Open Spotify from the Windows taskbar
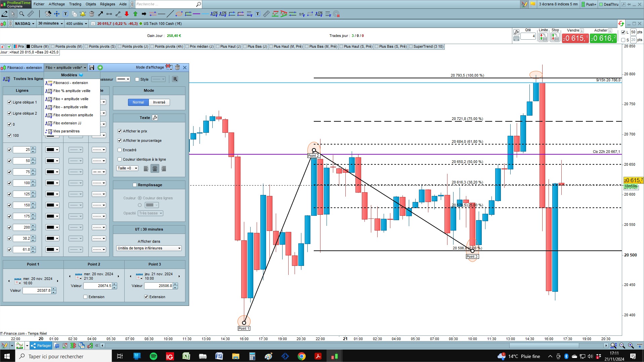The image size is (644, 362). pyautogui.click(x=153, y=356)
